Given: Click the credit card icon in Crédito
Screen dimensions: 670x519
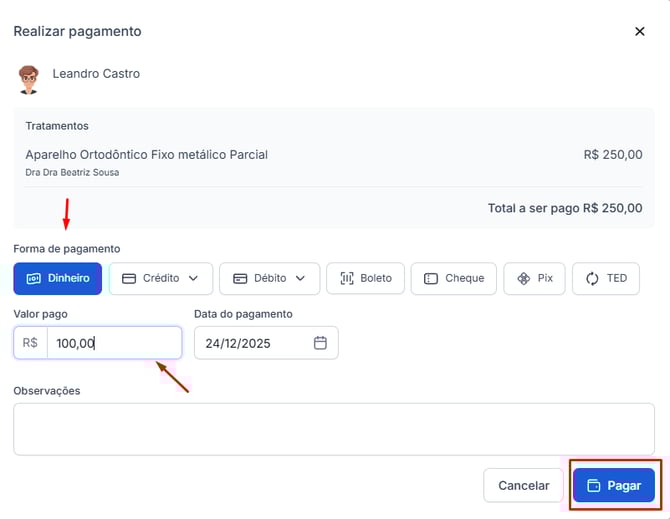Looking at the screenshot, I should (x=129, y=278).
